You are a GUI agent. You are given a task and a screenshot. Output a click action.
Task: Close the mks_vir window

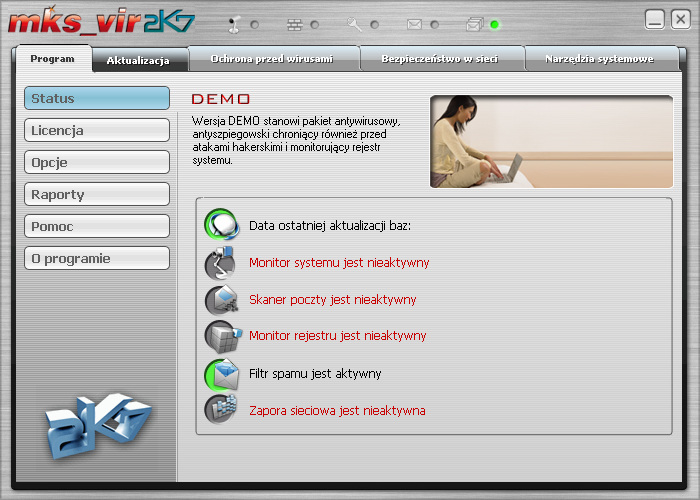pyautogui.click(x=681, y=20)
